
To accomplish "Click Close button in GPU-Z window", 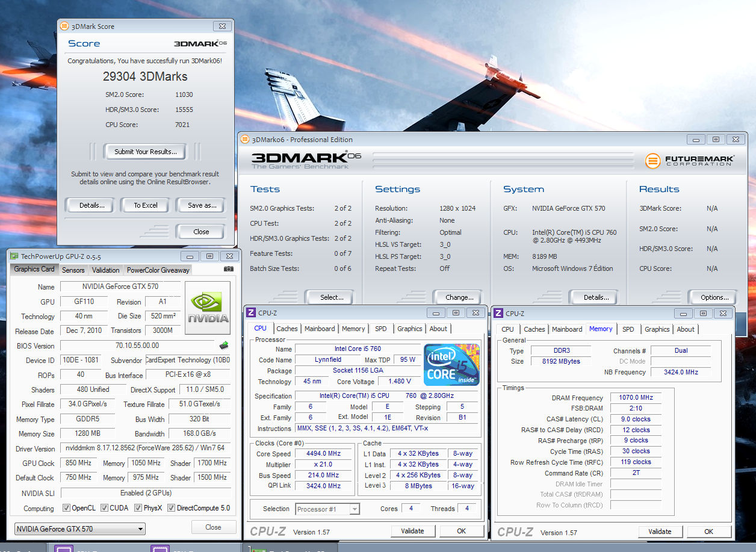I will coord(213,527).
